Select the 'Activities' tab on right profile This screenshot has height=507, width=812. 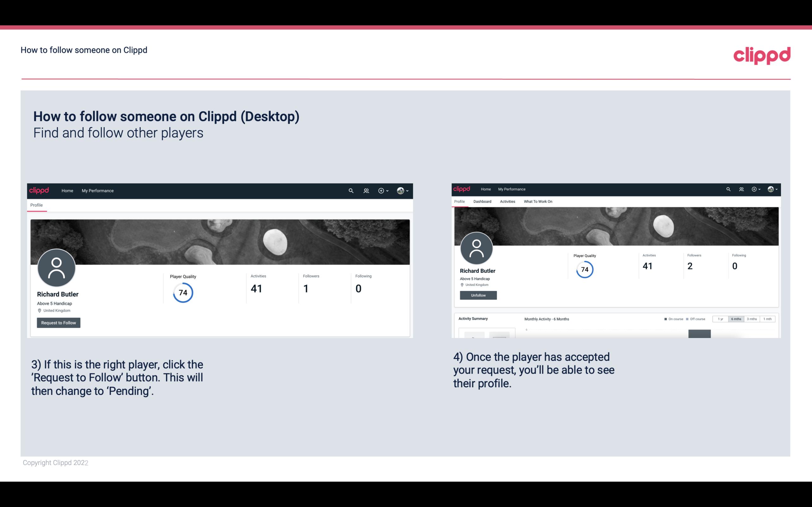point(507,202)
